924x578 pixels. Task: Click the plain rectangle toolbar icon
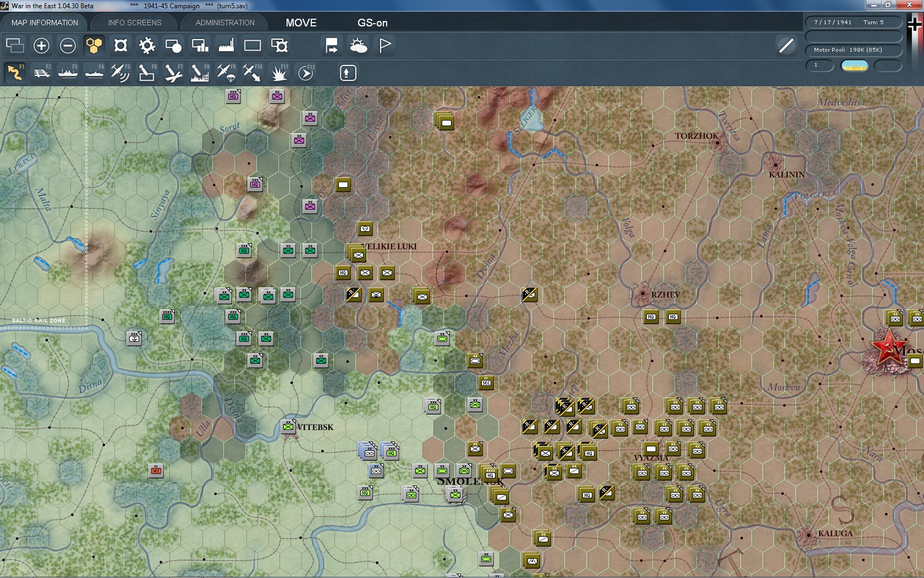(x=252, y=45)
